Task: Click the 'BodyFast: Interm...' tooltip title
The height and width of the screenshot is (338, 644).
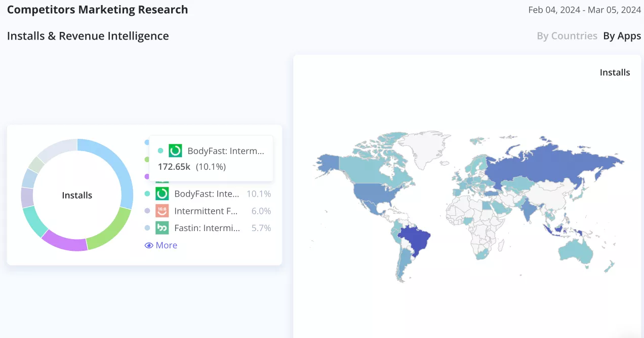Action: pyautogui.click(x=226, y=151)
